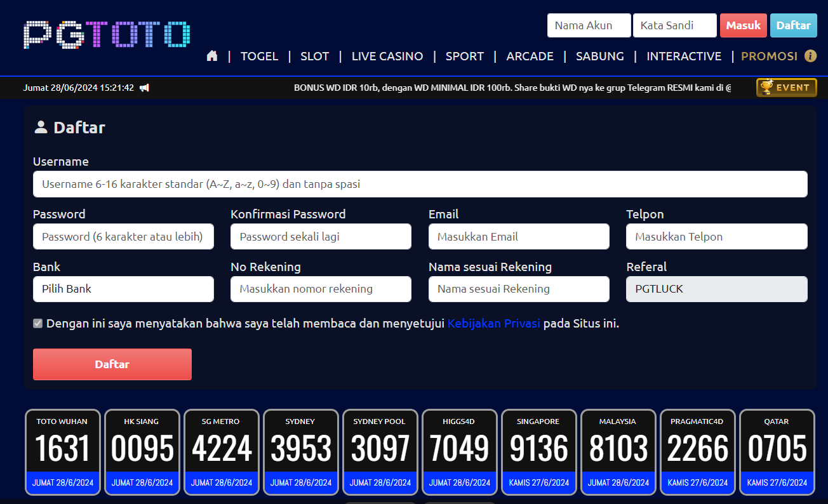This screenshot has height=504, width=828.
Task: Open the Pilih Bank dropdown
Action: pyautogui.click(x=123, y=289)
